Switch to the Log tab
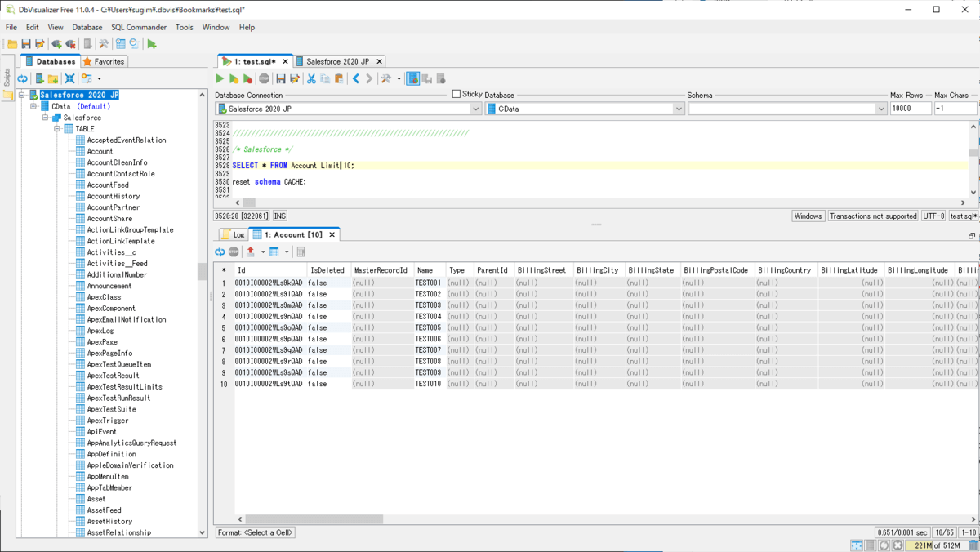 pyautogui.click(x=233, y=234)
